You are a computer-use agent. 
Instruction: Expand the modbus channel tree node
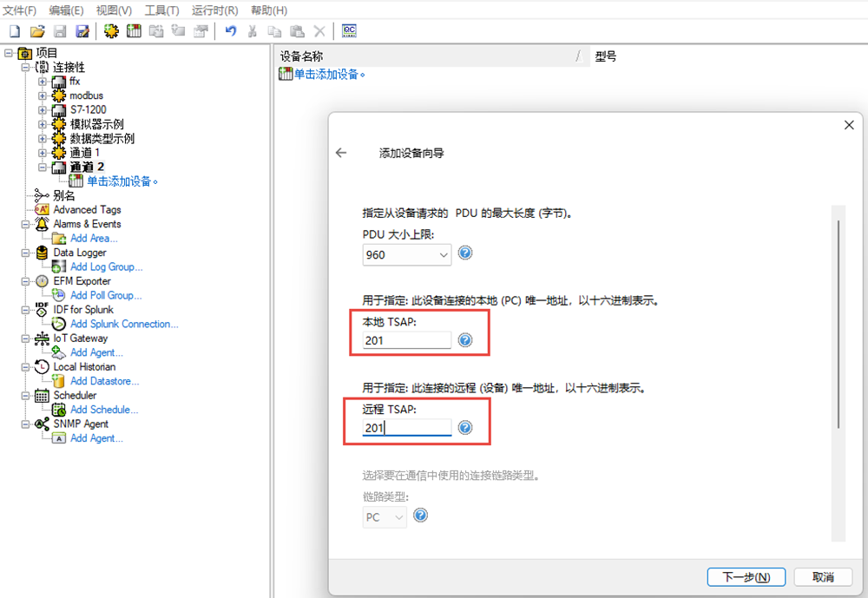[43, 95]
